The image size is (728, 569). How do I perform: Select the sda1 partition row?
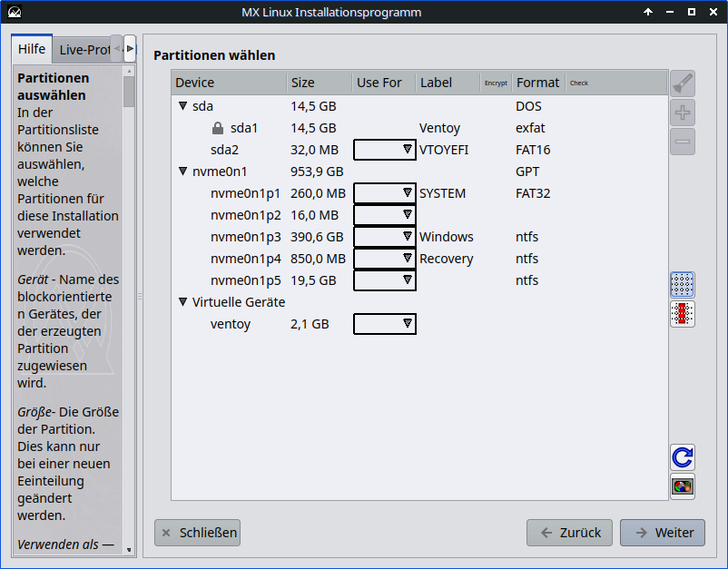pyautogui.click(x=419, y=128)
